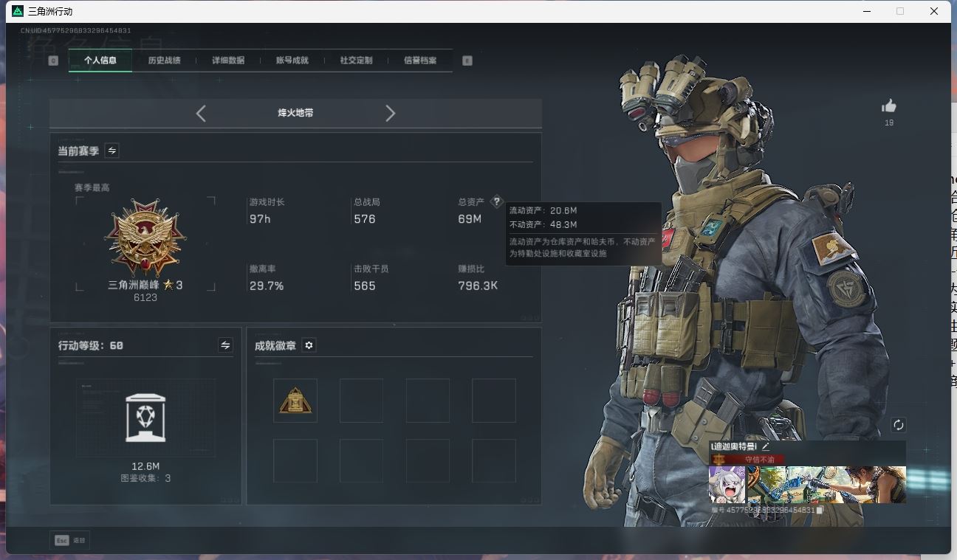Go to previous mode with left chevron
This screenshot has width=957, height=560.
(201, 113)
